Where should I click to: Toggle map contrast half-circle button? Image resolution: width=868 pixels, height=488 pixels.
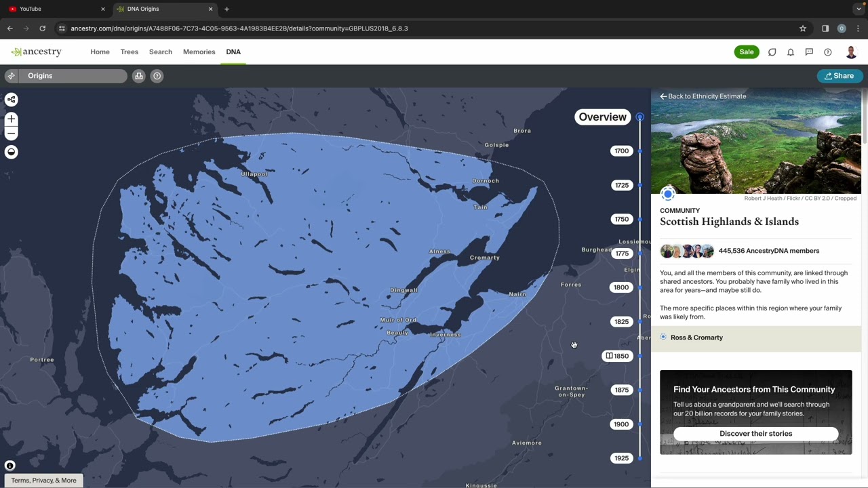pos(11,152)
